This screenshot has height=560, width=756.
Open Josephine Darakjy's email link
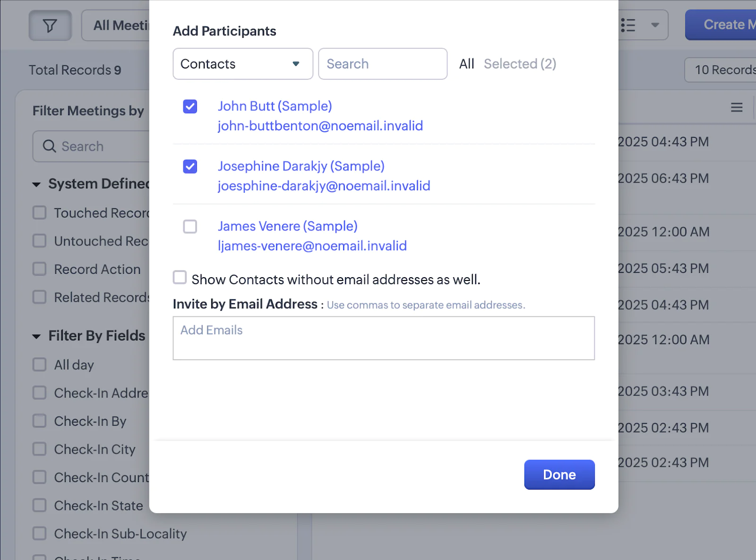pyautogui.click(x=323, y=186)
